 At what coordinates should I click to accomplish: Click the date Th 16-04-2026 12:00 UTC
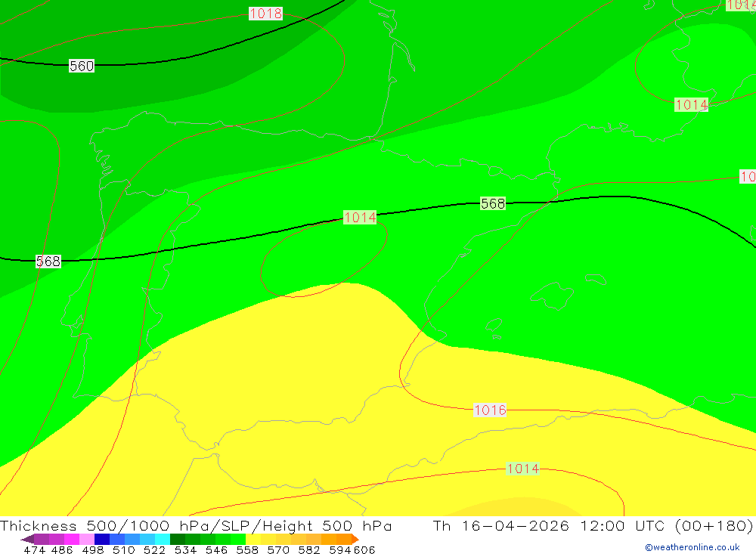tap(549, 525)
